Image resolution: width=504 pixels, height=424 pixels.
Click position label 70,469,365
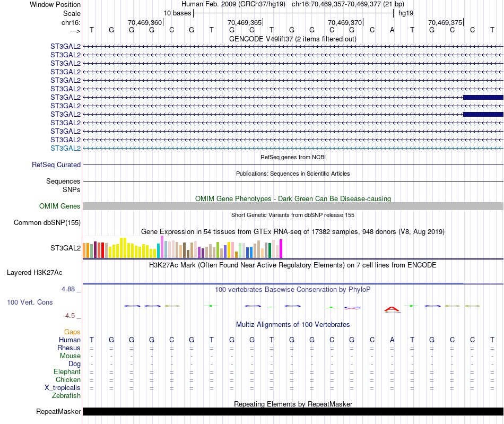[245, 22]
